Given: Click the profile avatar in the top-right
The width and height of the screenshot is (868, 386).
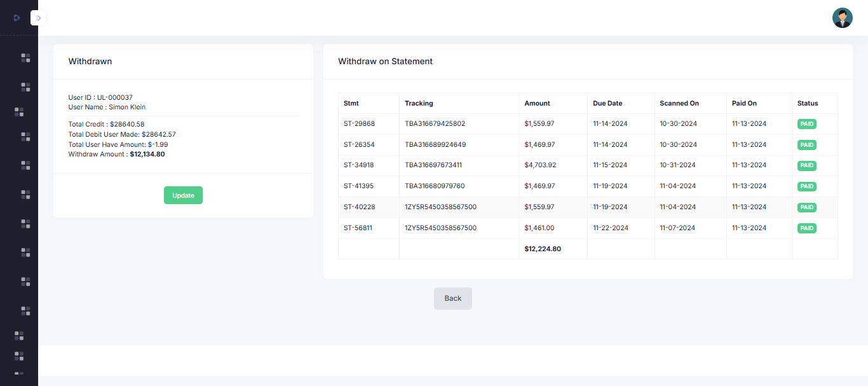Looking at the screenshot, I should (x=842, y=18).
